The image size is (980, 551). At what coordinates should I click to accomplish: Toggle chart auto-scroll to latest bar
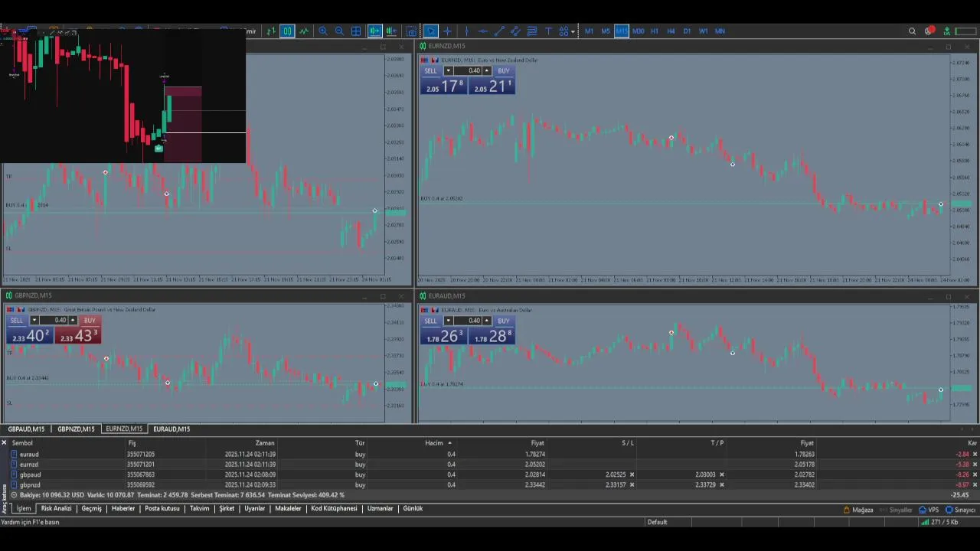(x=374, y=31)
